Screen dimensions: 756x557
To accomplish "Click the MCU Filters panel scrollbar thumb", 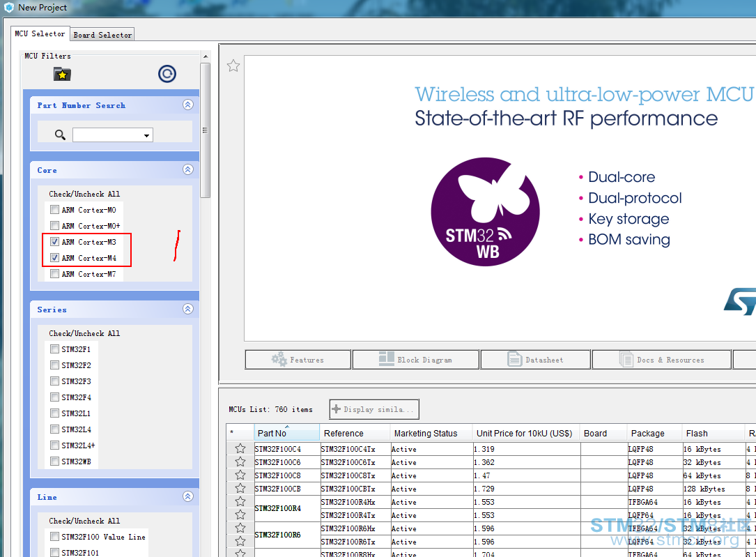I will [x=206, y=130].
